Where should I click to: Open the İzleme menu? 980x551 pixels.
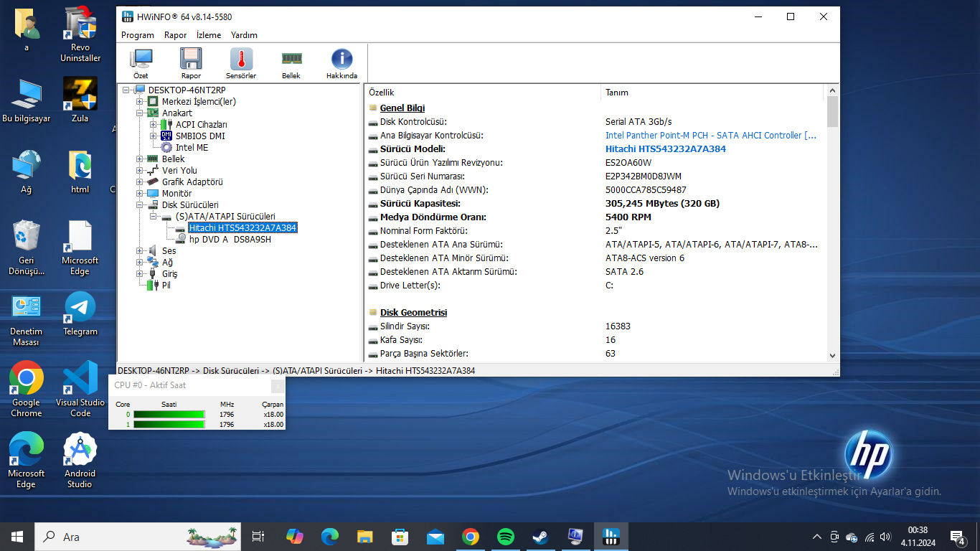(x=209, y=35)
